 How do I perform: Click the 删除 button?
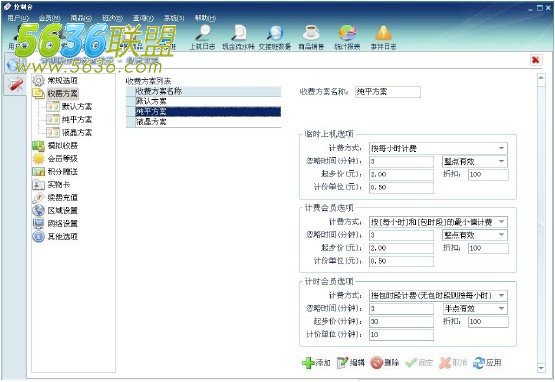(x=385, y=363)
